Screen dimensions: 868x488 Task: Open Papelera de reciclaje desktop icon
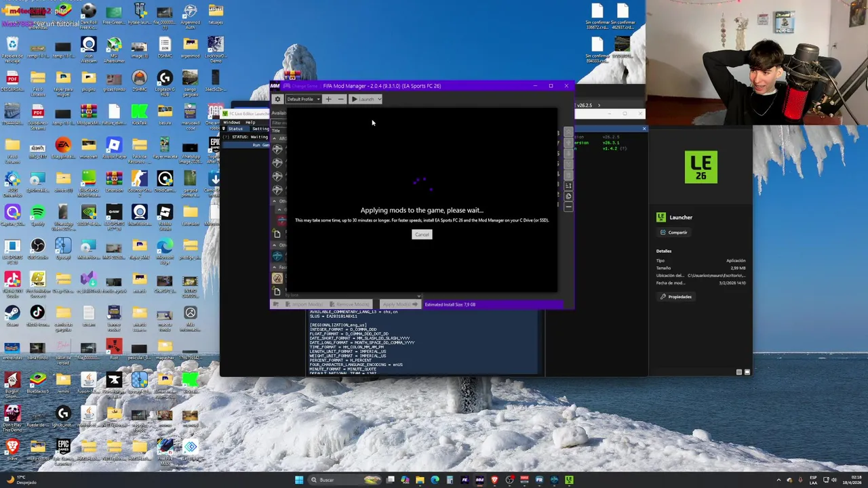point(12,50)
